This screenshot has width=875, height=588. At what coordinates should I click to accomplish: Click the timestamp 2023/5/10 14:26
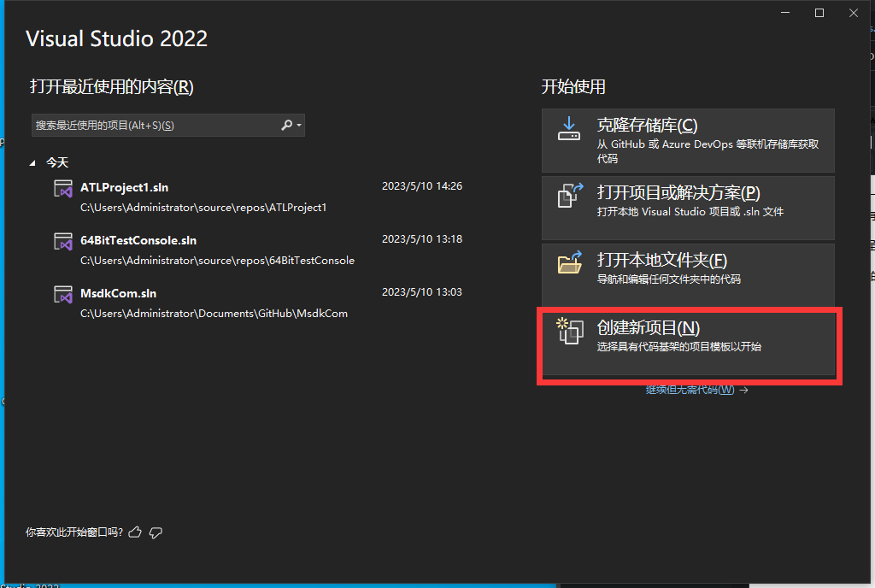(422, 186)
